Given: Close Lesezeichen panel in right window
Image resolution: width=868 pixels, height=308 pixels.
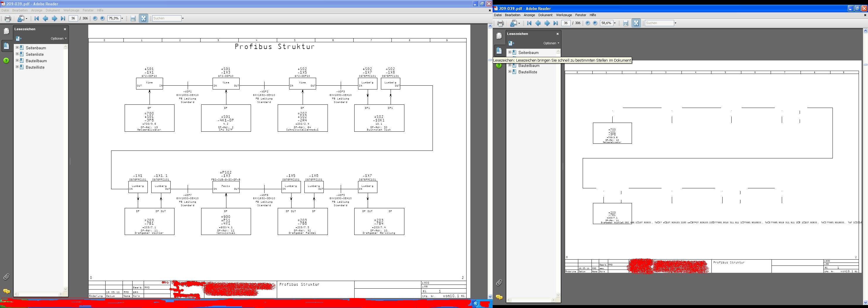Looking at the screenshot, I should [x=558, y=34].
